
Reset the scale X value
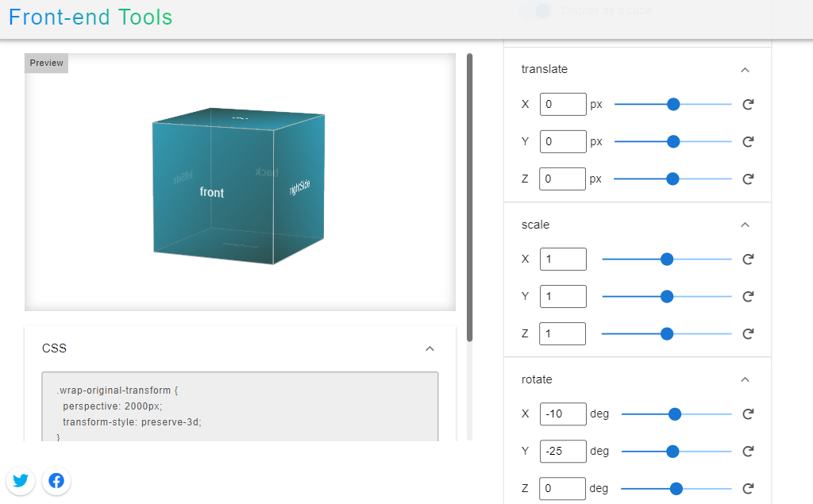pyautogui.click(x=747, y=260)
